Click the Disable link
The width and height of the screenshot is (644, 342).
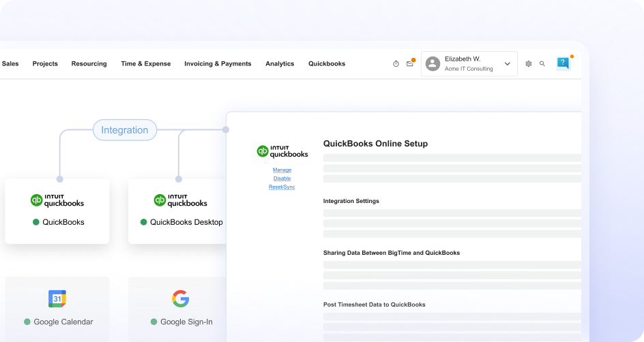[x=282, y=178]
